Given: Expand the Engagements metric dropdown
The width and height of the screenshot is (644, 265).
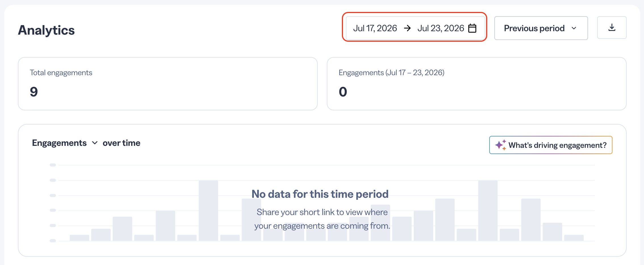Looking at the screenshot, I should 65,143.
